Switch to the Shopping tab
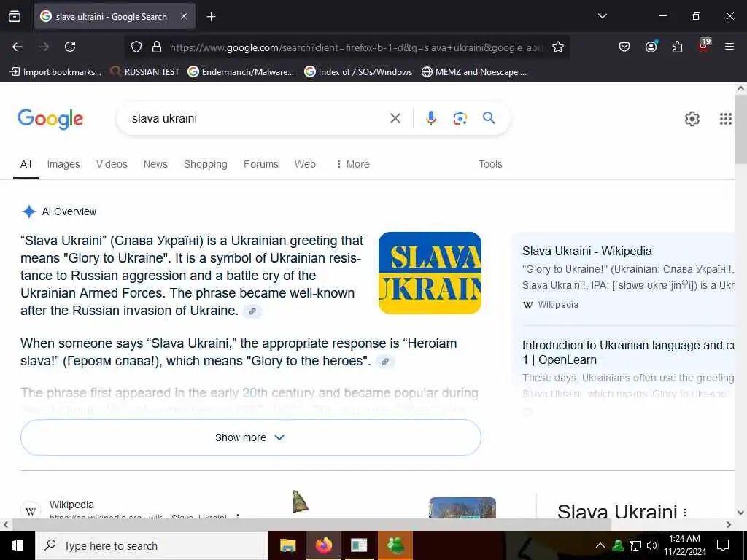 pos(205,164)
